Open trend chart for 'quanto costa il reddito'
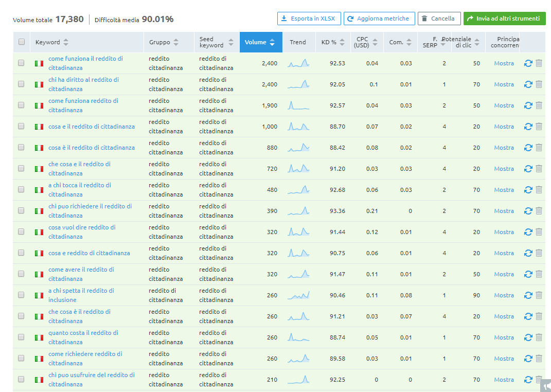The width and height of the screenshot is (551, 392). pos(298,337)
